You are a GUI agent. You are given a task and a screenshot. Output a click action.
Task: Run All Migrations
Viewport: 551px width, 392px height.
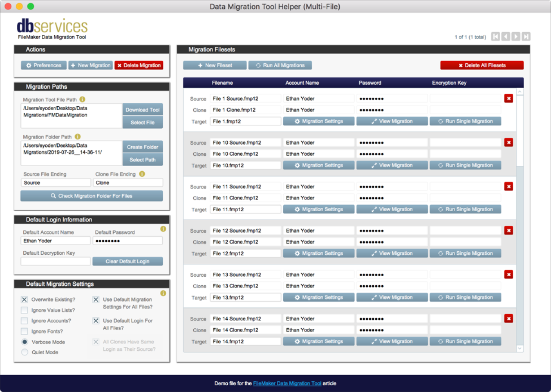pyautogui.click(x=280, y=65)
